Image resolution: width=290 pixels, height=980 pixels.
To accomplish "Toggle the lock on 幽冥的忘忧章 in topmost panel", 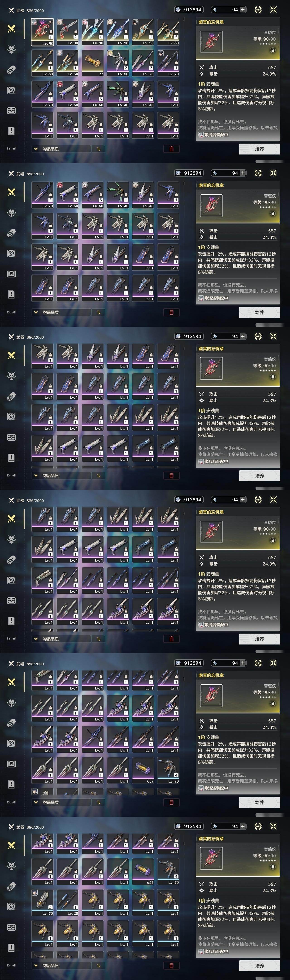I will click(x=273, y=50).
